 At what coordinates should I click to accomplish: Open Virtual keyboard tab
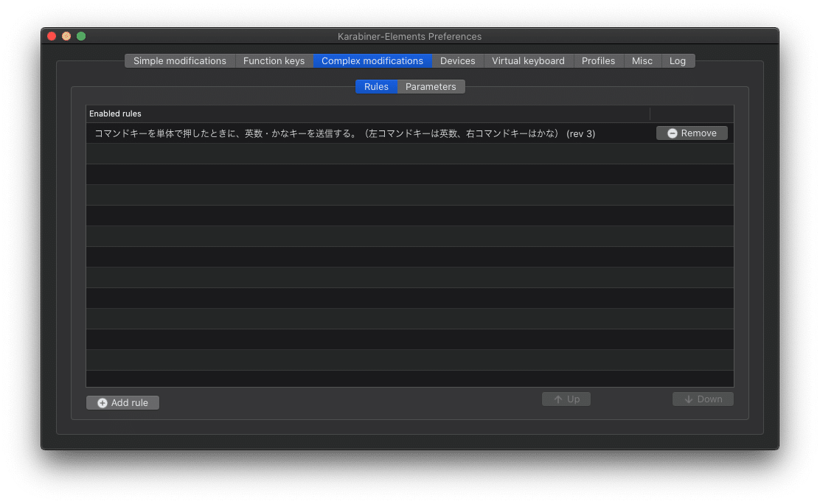528,60
